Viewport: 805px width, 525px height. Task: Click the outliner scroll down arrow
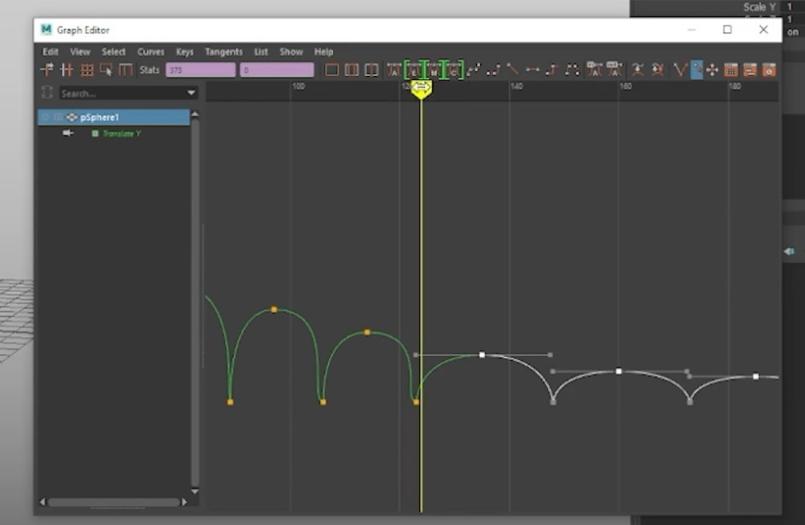coord(195,491)
